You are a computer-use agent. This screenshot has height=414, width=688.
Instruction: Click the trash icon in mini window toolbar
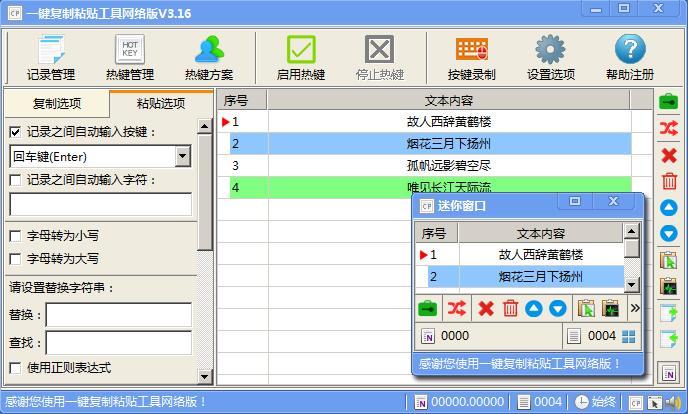pos(510,308)
